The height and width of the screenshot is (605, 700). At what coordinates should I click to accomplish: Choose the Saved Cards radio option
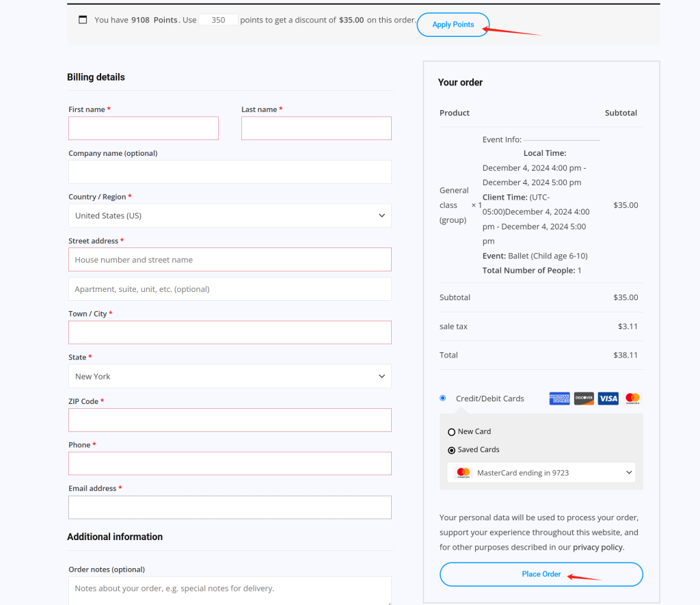(x=451, y=450)
